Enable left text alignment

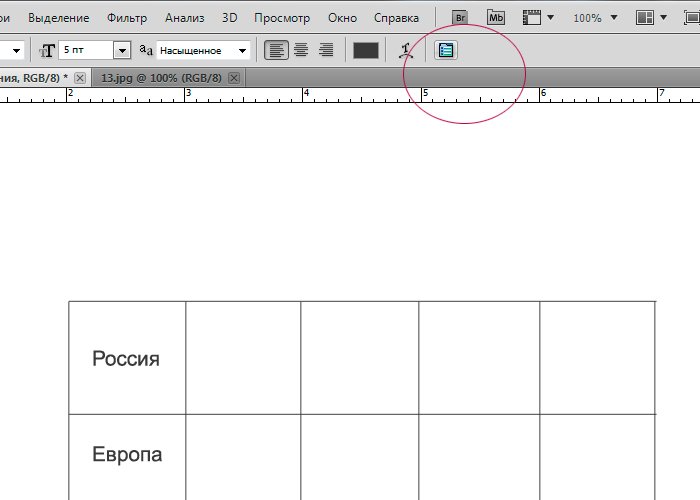(x=276, y=50)
